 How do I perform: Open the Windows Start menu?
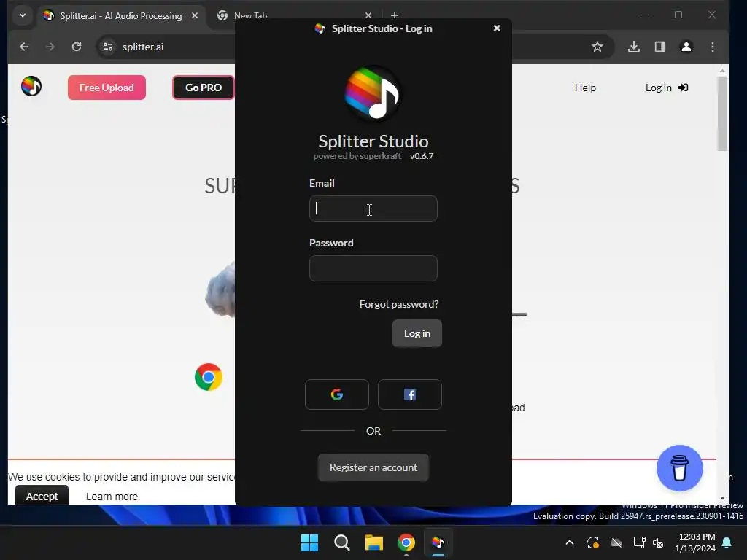click(x=309, y=542)
